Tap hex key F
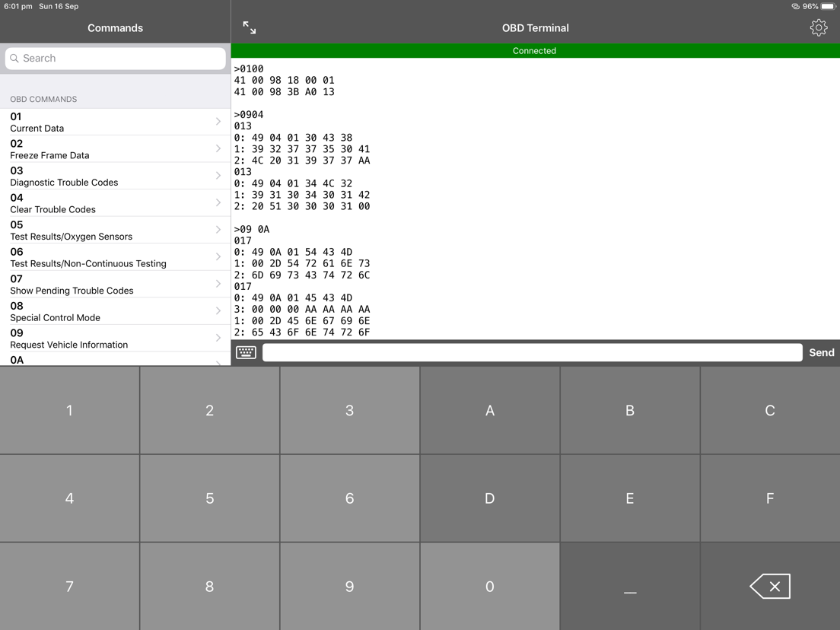 [x=770, y=498]
